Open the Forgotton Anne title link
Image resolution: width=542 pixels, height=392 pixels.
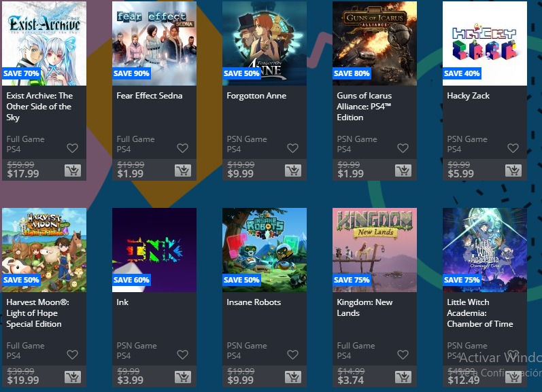click(x=256, y=96)
